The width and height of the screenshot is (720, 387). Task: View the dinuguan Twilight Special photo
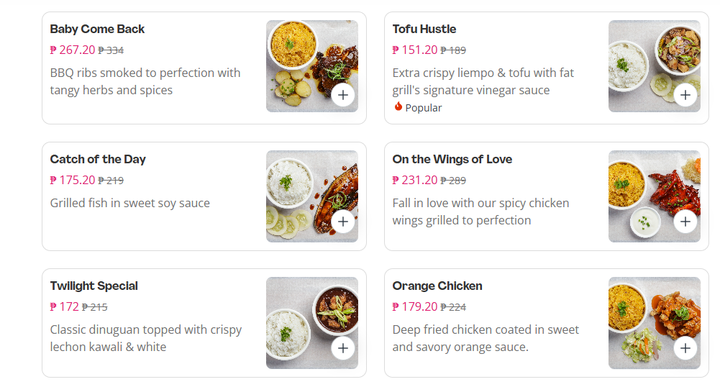pyautogui.click(x=312, y=323)
